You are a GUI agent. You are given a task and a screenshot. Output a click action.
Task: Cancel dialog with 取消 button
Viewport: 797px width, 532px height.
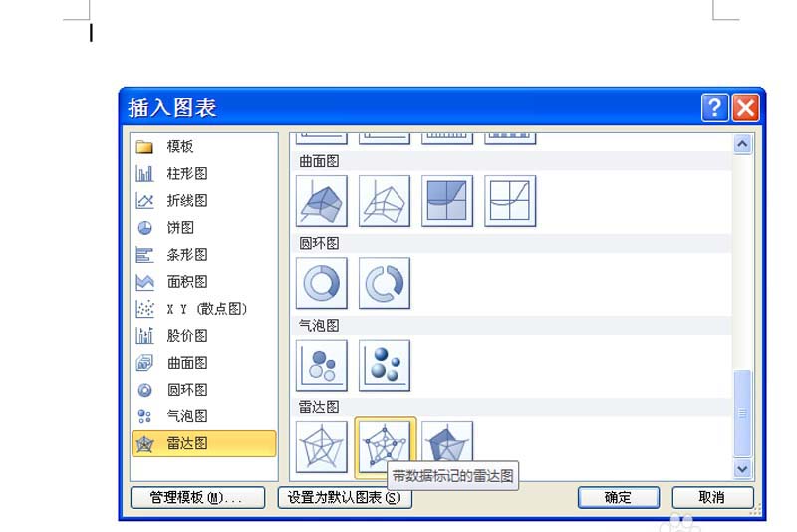click(x=712, y=497)
